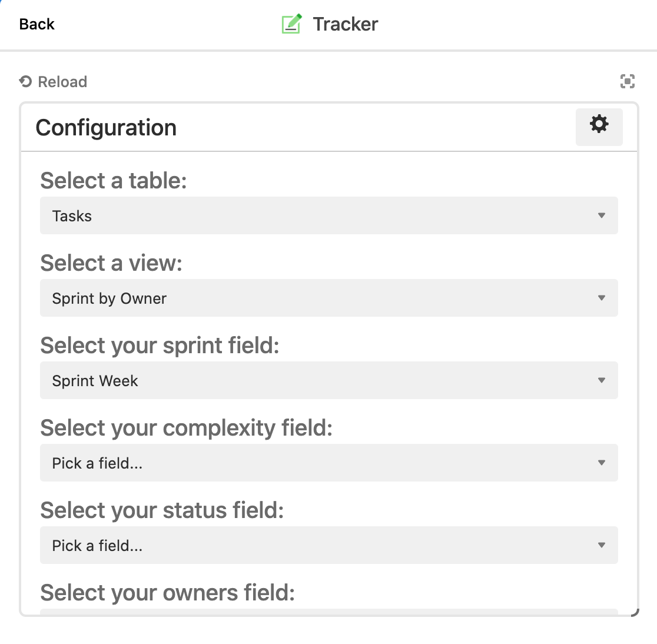Image resolution: width=657 pixels, height=644 pixels.
Task: Go back using the Back button
Action: 36,24
